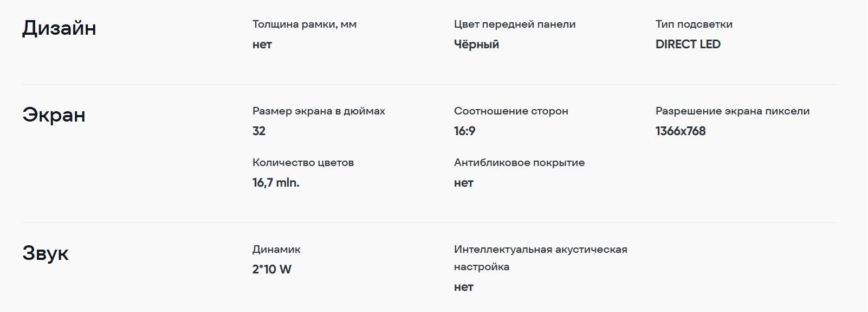This screenshot has height=312, width=868.
Task: Click the Цвет передней панели label
Action: (x=515, y=24)
